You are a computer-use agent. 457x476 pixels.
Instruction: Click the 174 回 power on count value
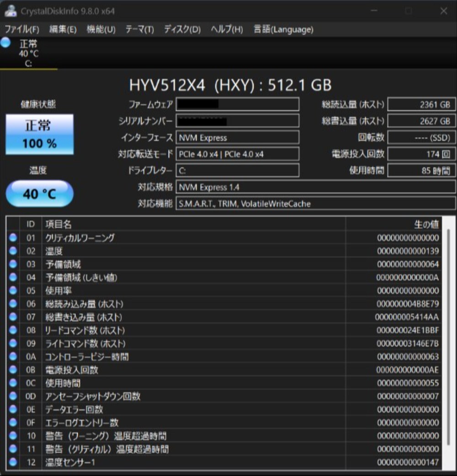[x=422, y=154]
